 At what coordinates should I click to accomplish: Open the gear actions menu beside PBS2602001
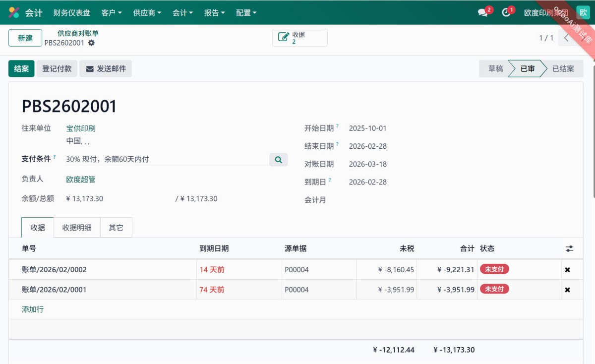91,43
